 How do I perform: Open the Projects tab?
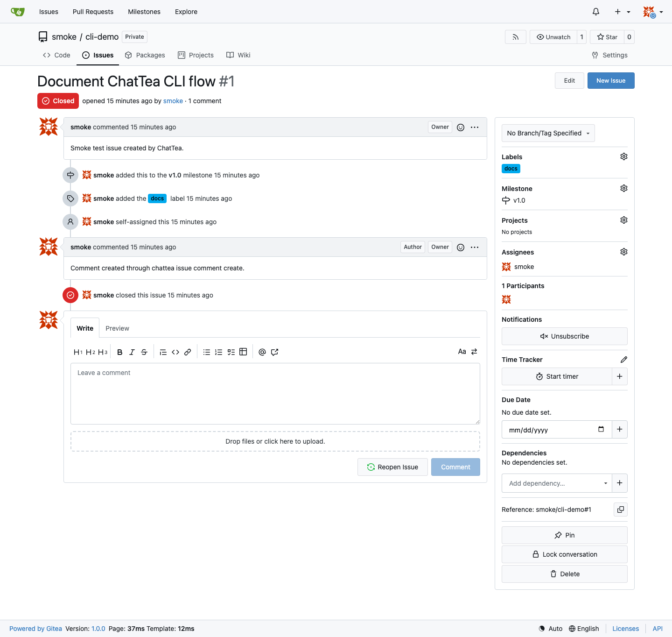[196, 55]
